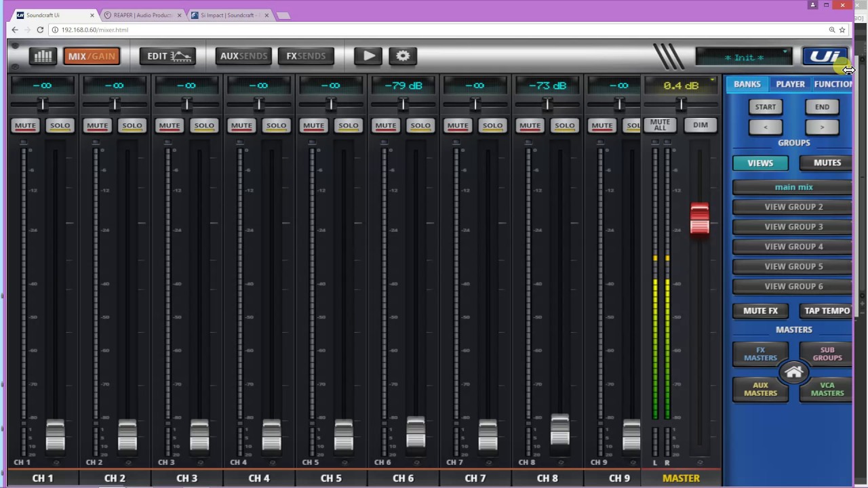This screenshot has width=868, height=488.
Task: Open a new browser tab
Action: click(x=283, y=15)
